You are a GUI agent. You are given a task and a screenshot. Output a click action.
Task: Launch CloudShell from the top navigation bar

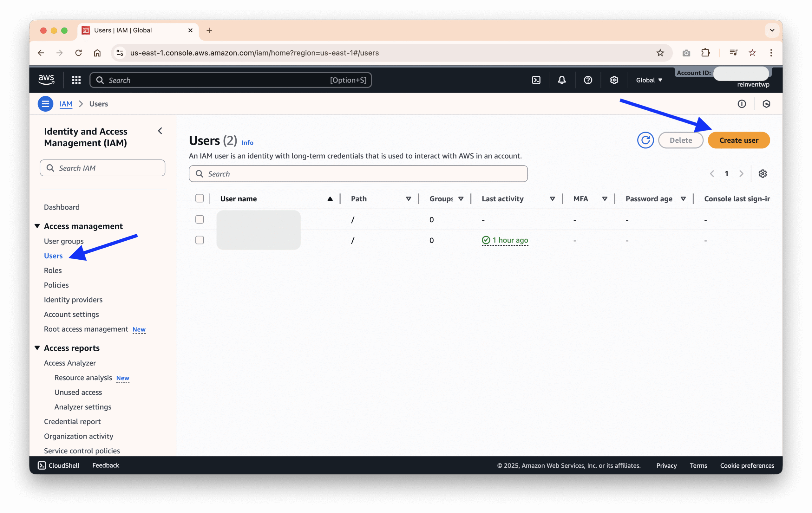point(536,80)
